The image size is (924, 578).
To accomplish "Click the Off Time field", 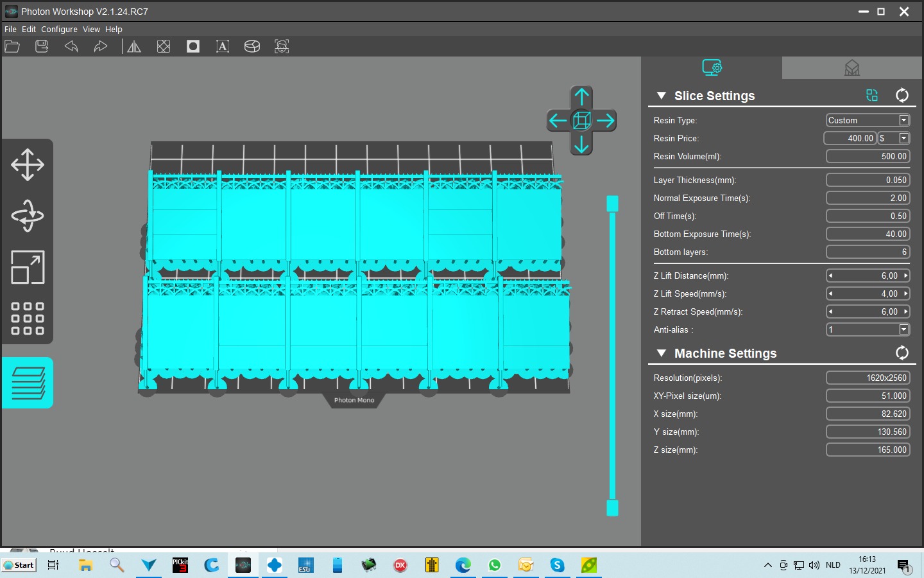I will 868,216.
